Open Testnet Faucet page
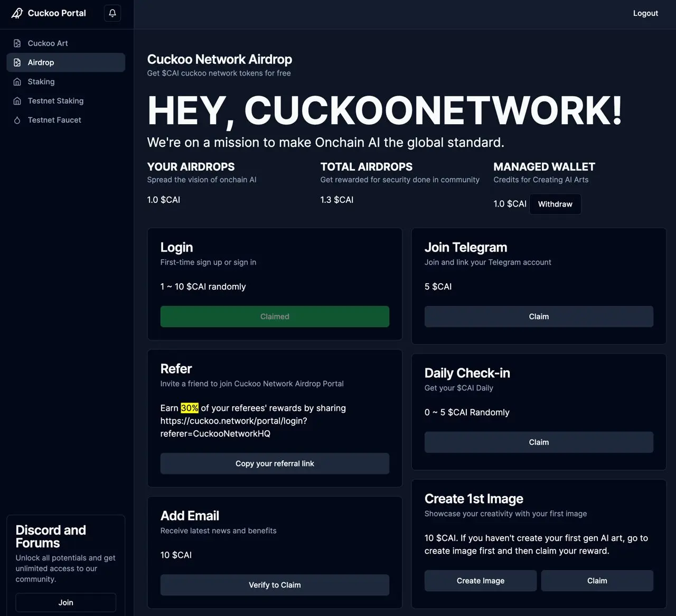 [x=65, y=120]
